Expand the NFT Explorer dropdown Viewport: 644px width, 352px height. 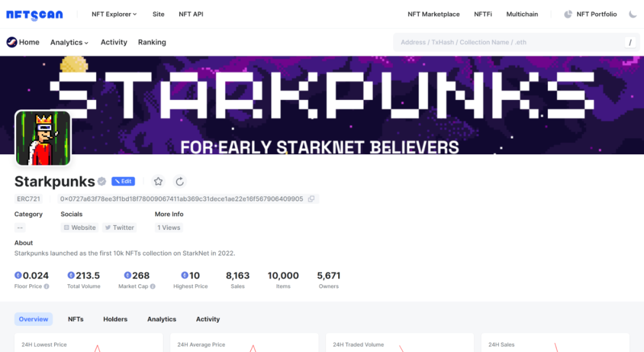coord(114,14)
